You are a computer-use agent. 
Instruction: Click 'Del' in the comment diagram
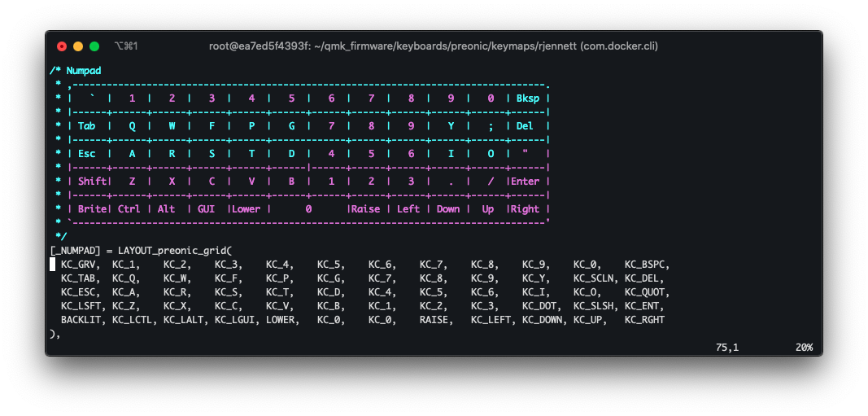(525, 126)
